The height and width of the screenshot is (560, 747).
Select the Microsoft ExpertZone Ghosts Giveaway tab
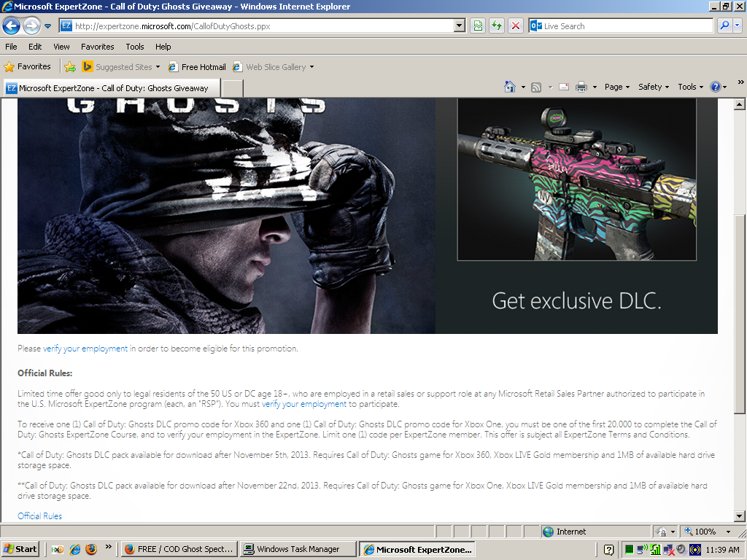(111, 88)
